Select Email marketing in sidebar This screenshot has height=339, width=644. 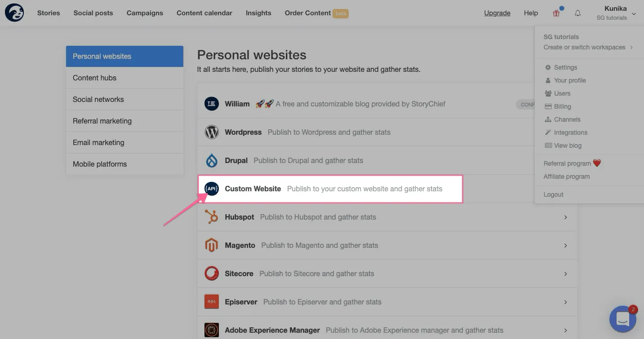click(124, 142)
